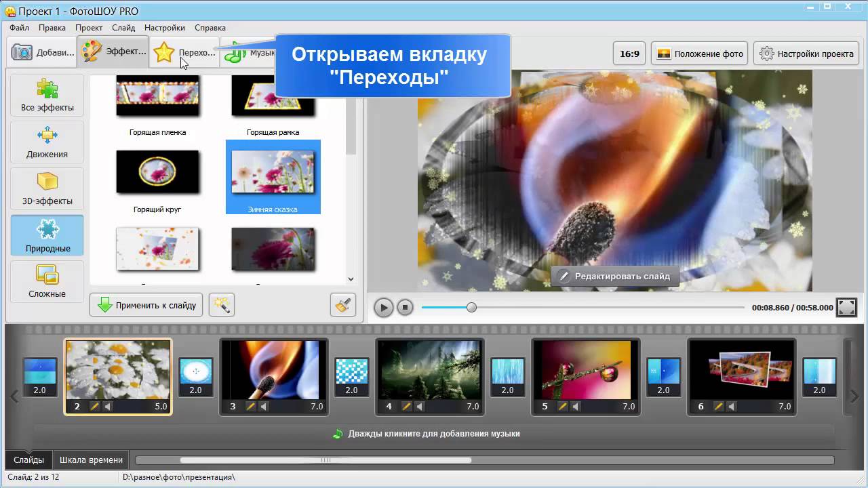
Task: Select the transition between slides 2 and 3
Action: click(196, 378)
